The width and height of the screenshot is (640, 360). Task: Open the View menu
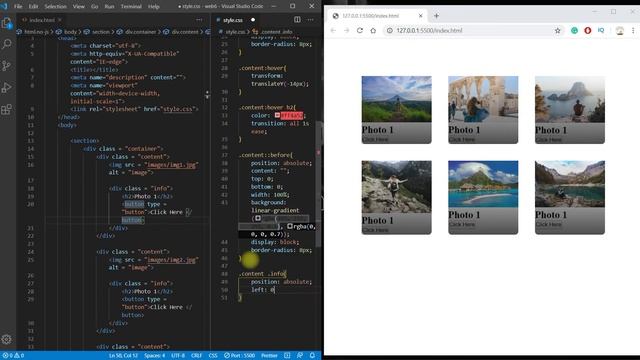[x=79, y=6]
